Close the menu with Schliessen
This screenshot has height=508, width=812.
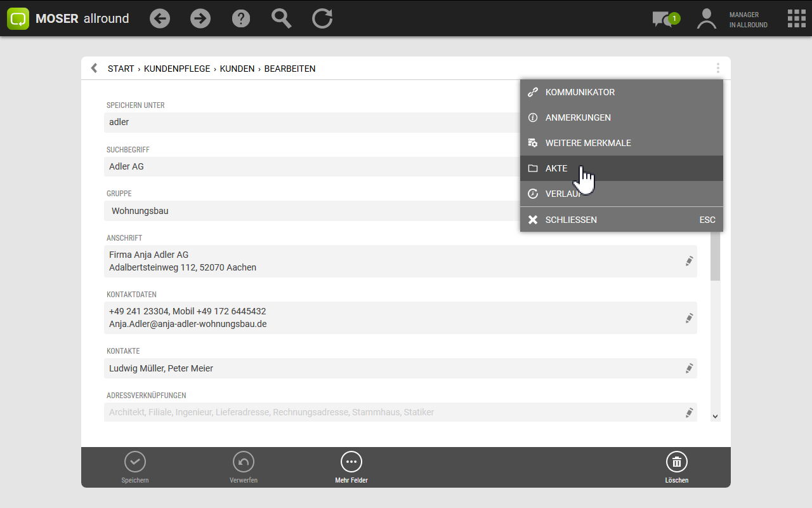pyautogui.click(x=571, y=220)
